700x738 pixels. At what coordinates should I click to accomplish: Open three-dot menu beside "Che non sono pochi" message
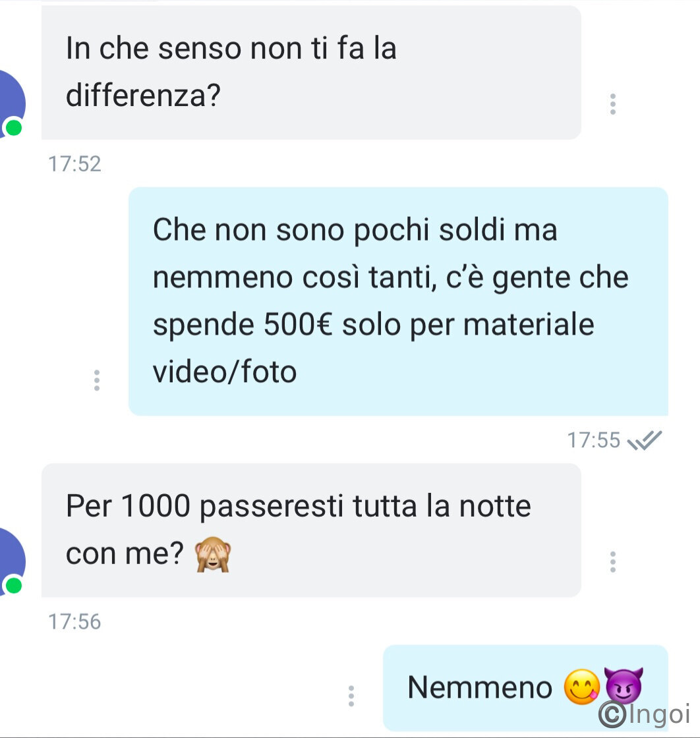click(96, 380)
